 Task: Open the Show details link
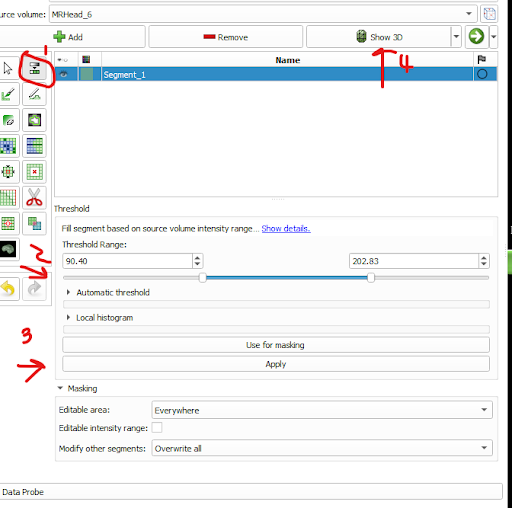click(286, 229)
